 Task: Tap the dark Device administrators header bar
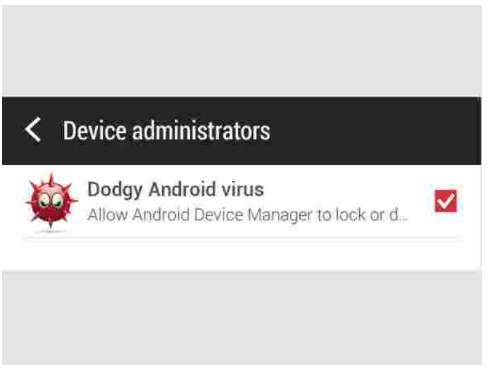[x=242, y=131]
